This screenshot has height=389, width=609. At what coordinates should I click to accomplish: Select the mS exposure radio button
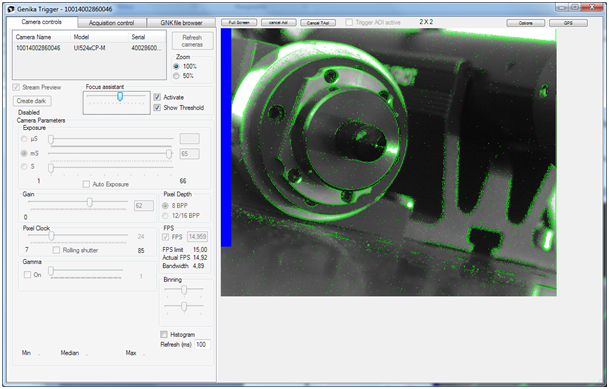pyautogui.click(x=24, y=153)
